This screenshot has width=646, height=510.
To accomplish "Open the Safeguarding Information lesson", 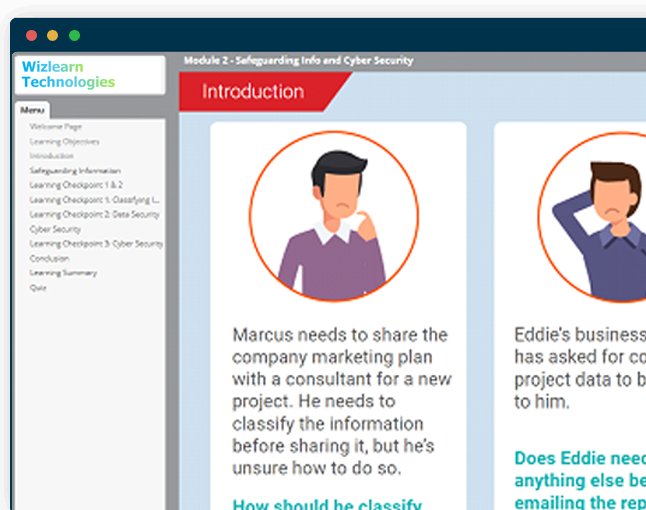I will 75,171.
